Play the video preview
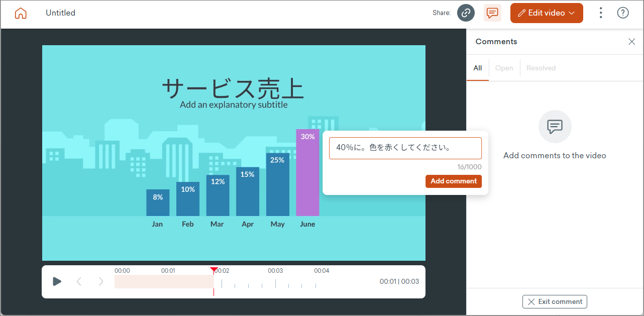 click(57, 281)
